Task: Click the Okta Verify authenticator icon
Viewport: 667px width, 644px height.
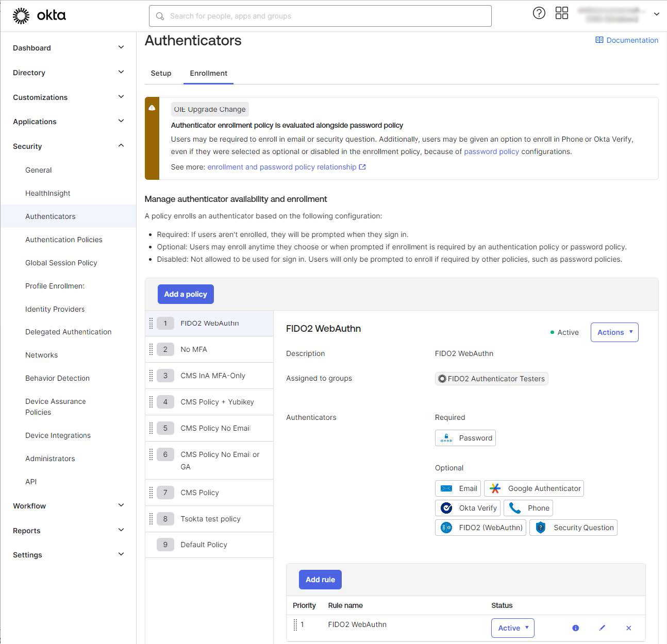Action: (446, 508)
